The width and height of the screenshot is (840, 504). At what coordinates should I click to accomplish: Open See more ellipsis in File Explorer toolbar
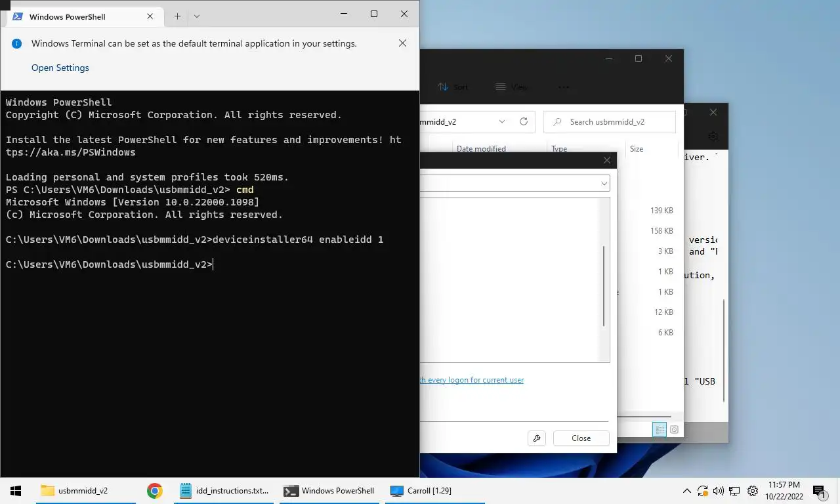[x=563, y=87]
